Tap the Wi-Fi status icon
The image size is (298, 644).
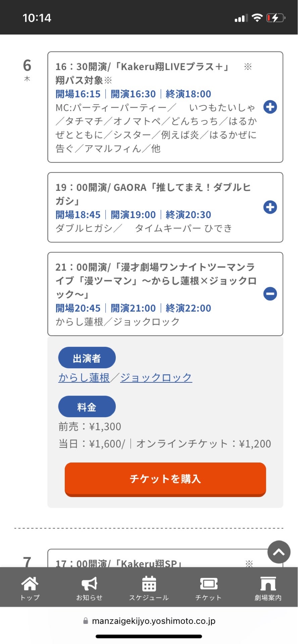tap(257, 18)
